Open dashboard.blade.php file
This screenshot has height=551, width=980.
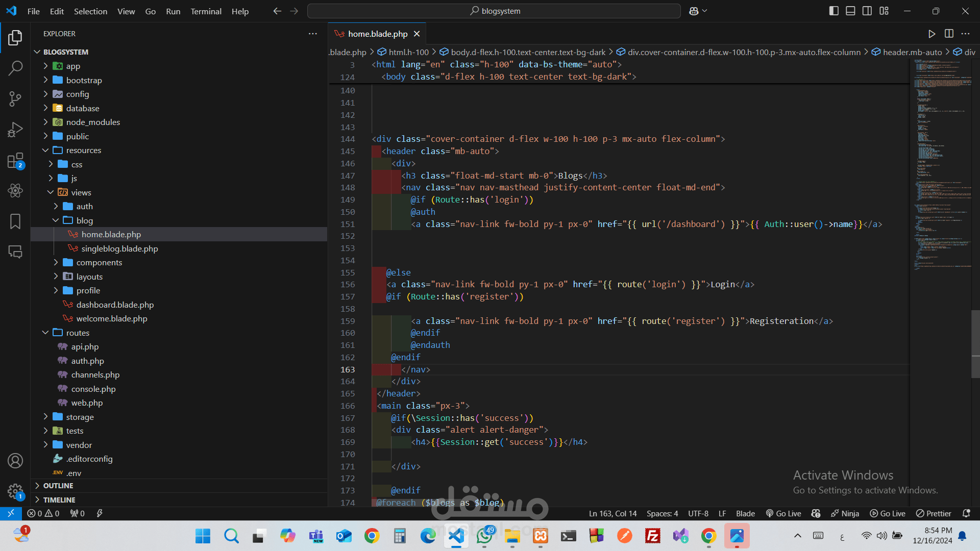pyautogui.click(x=179, y=305)
